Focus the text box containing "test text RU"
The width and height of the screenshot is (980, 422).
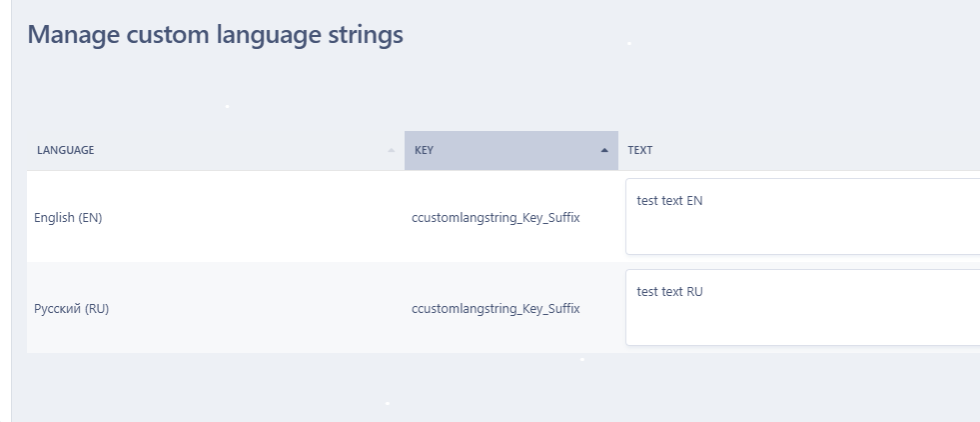pyautogui.click(x=799, y=307)
